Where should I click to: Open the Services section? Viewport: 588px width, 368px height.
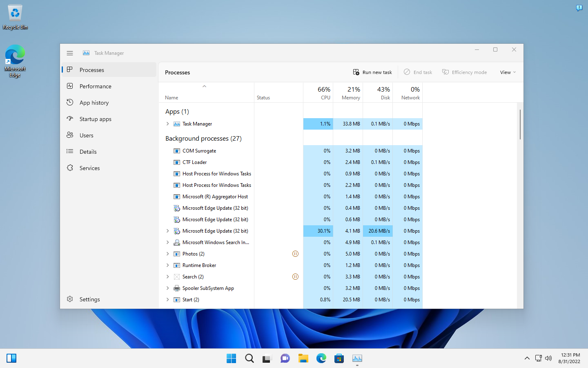click(89, 168)
